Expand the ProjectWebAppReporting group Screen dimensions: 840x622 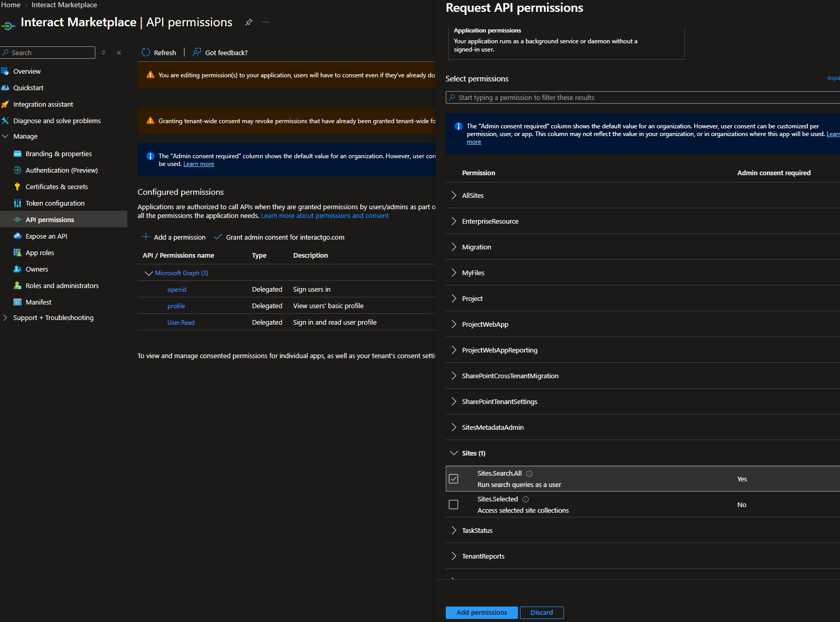[x=453, y=350]
